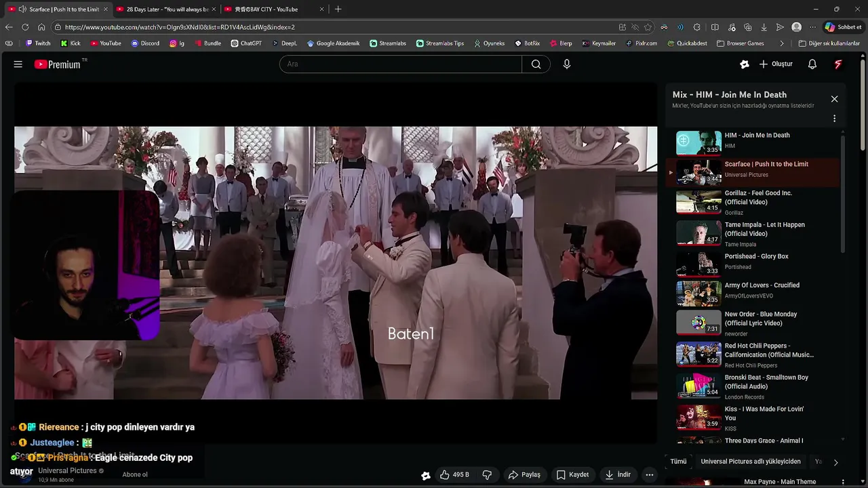
Task: Add this page to favorites star
Action: (x=648, y=27)
